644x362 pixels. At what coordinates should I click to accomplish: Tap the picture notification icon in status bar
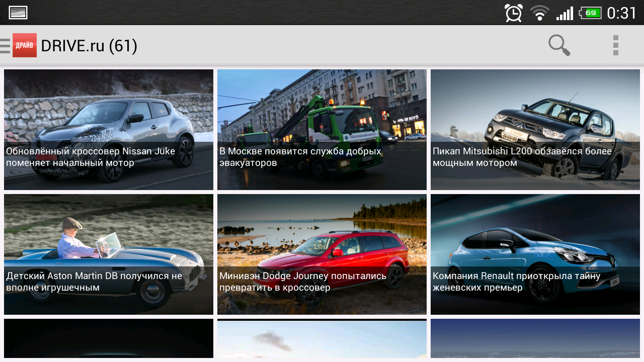tap(18, 13)
